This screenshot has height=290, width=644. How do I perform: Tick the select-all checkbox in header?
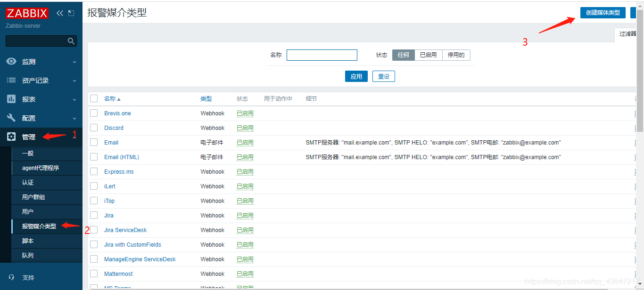94,98
